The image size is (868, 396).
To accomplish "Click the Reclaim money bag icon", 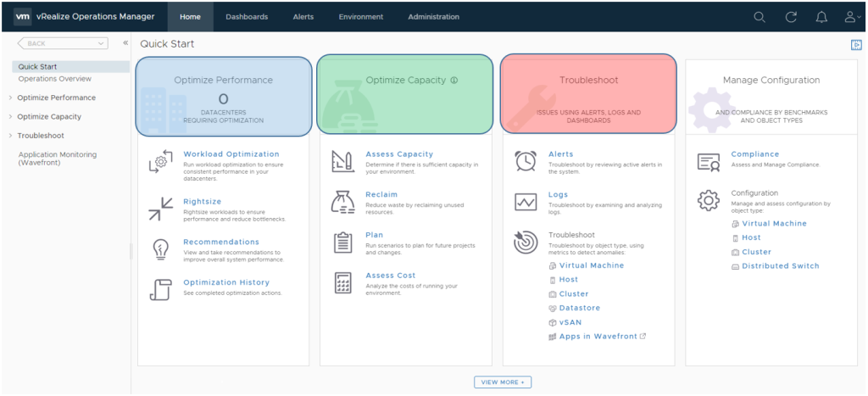I will tap(342, 202).
